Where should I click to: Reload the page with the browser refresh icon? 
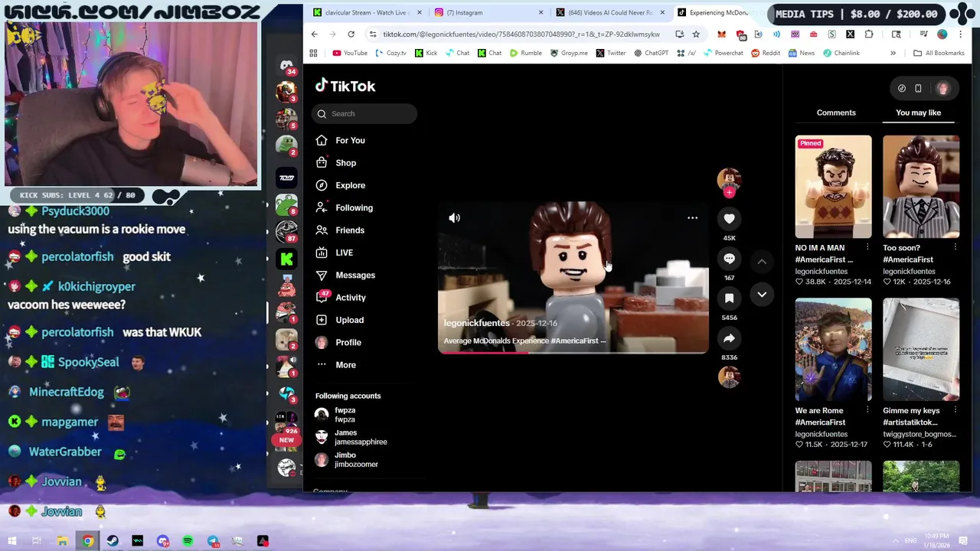click(x=351, y=34)
